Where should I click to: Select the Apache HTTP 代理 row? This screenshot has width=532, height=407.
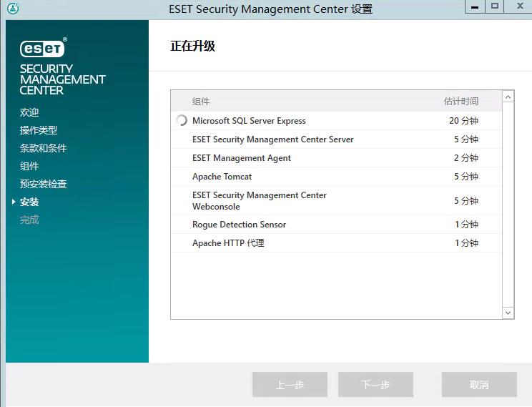pyautogui.click(x=336, y=243)
